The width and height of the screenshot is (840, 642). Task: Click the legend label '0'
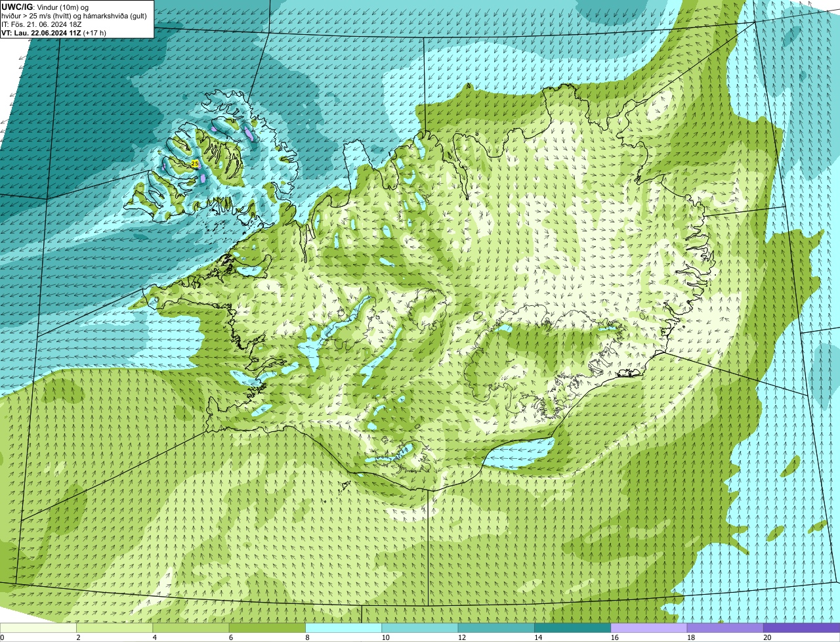coord(2,637)
